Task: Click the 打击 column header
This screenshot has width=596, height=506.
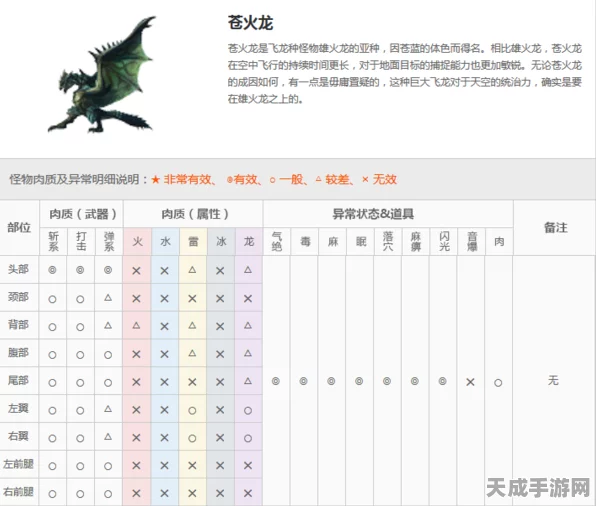Action: [x=81, y=242]
